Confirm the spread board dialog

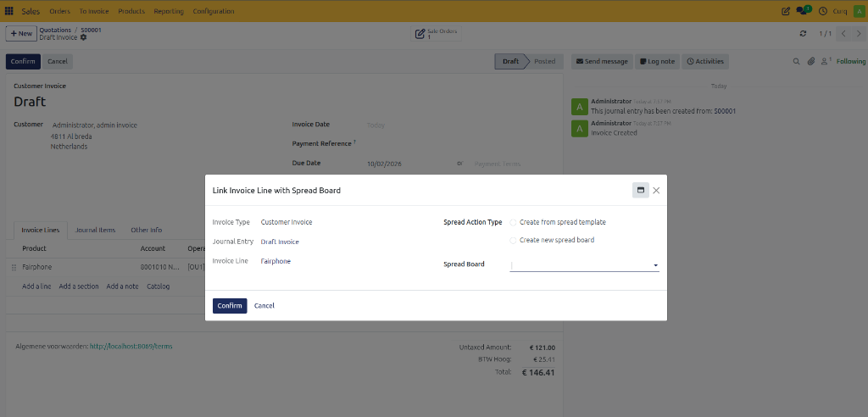point(230,306)
